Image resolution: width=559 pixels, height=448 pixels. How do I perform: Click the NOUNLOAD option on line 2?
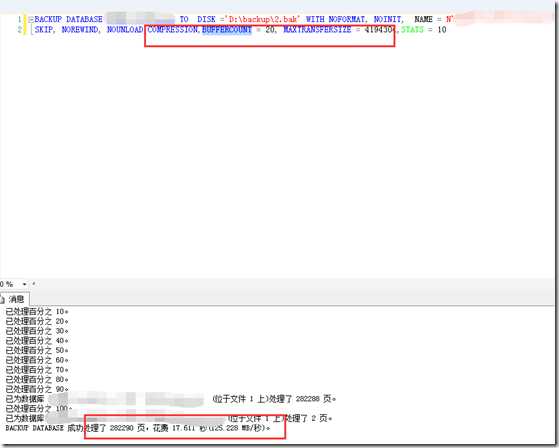(x=125, y=30)
